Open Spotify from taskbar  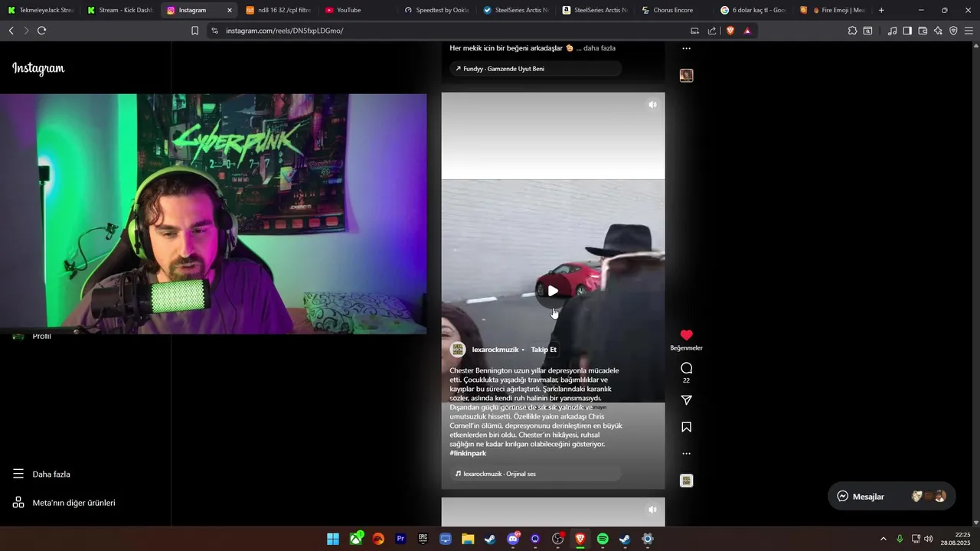click(x=603, y=539)
